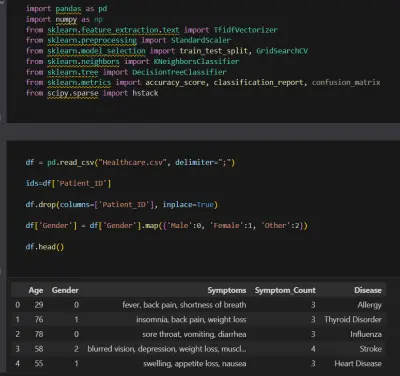Click the DecisionTreeClassifier import name

pos(179,72)
